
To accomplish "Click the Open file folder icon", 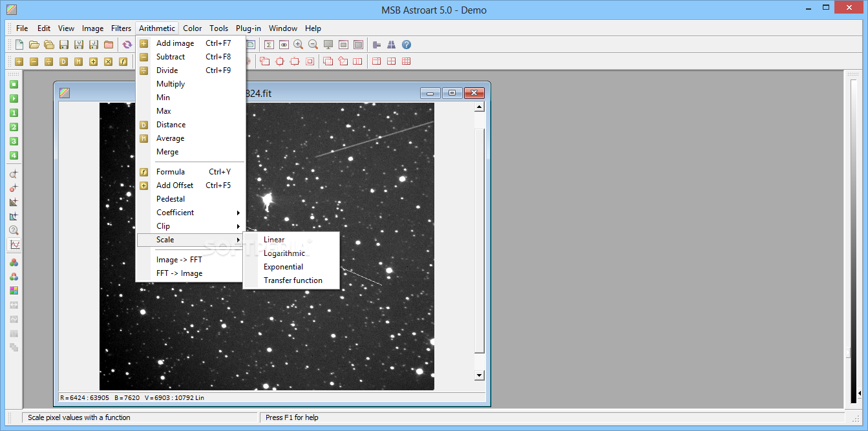I will click(34, 45).
